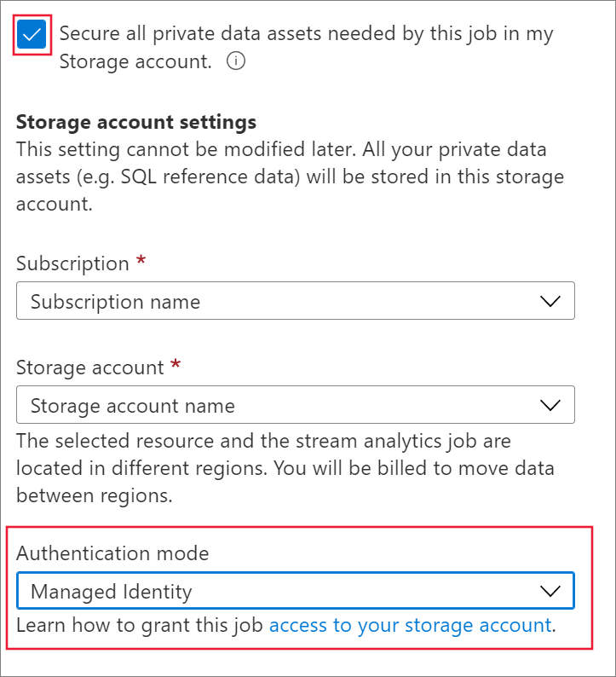Click the info icon after 'Storage account.'
616x677 pixels.
[237, 61]
